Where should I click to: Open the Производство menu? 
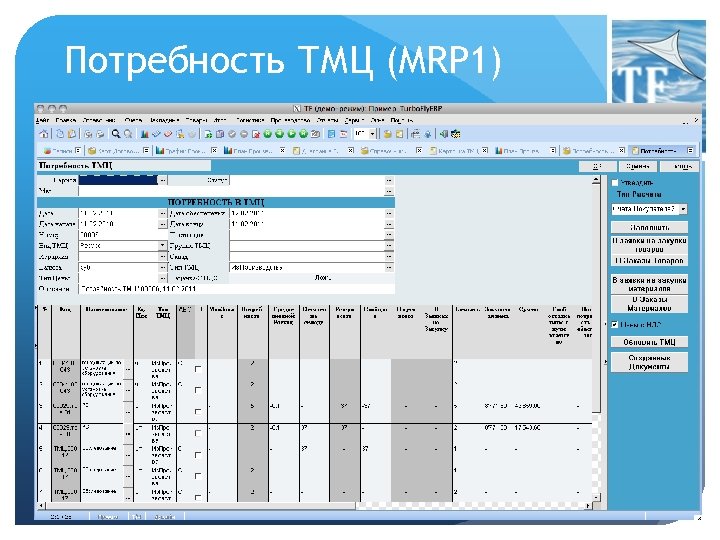(290, 120)
